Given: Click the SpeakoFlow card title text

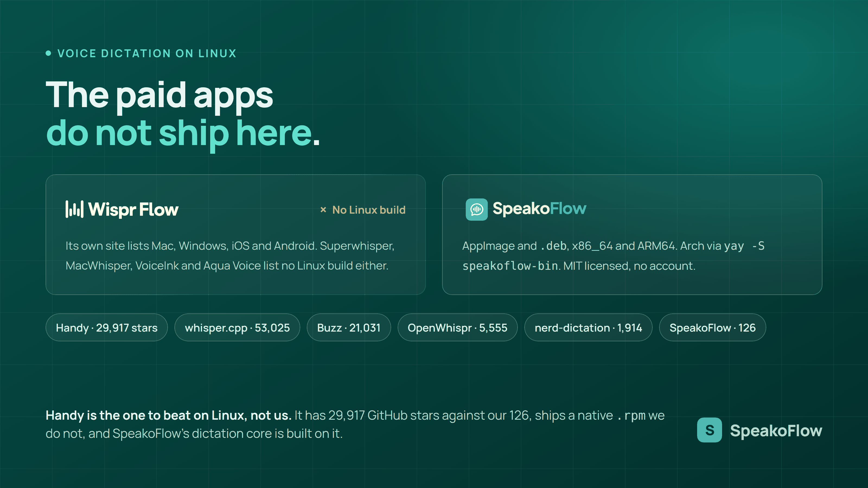Looking at the screenshot, I should (x=540, y=209).
